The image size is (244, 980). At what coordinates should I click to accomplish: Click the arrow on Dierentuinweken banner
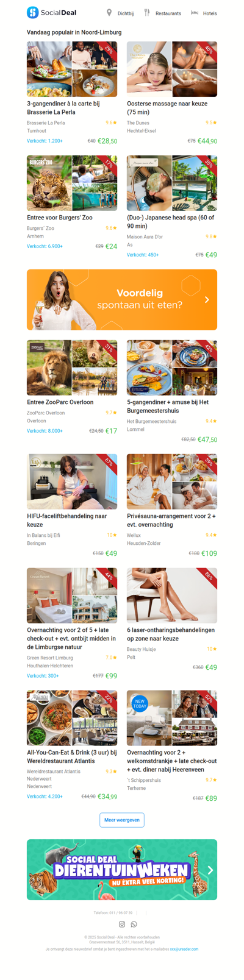click(210, 870)
